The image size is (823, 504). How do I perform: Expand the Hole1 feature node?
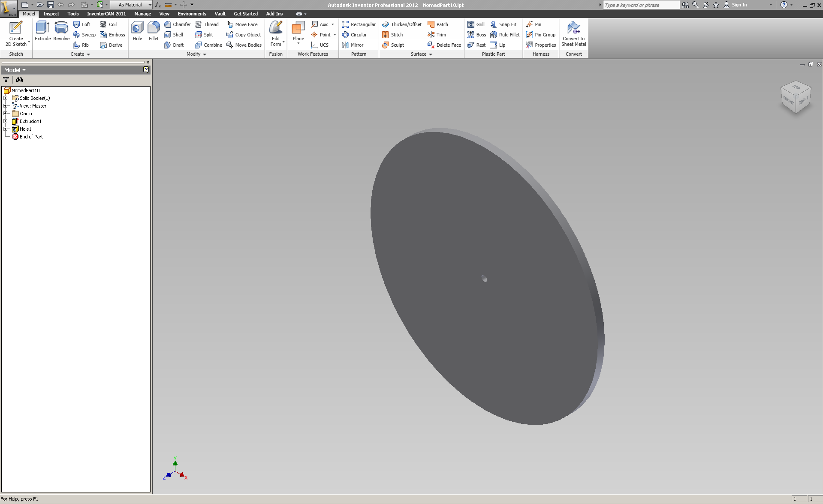click(x=6, y=129)
